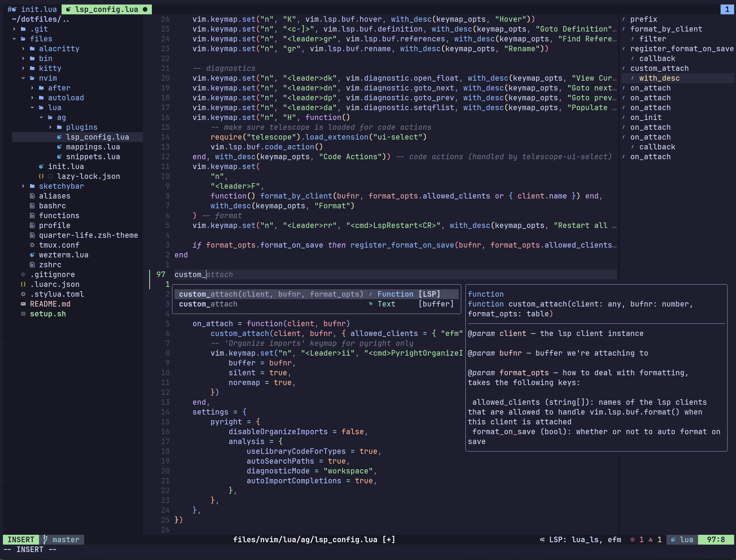Select custom_attach Text buffer completion
The height and width of the screenshot is (560, 736).
tap(316, 304)
